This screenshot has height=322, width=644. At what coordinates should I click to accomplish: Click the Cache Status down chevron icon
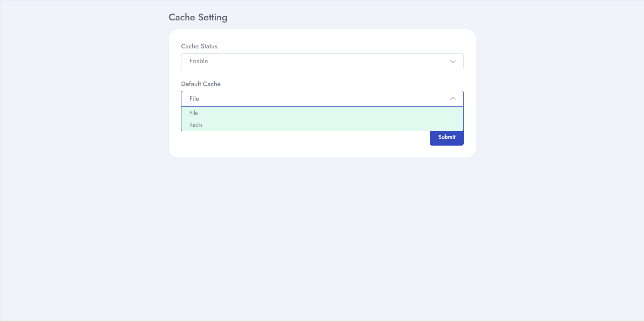click(x=453, y=62)
